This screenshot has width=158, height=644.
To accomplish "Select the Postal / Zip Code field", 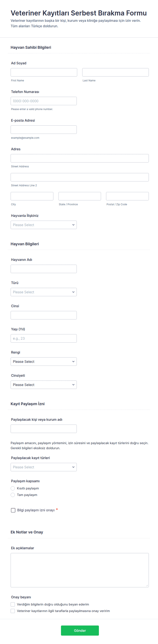I will [127, 196].
